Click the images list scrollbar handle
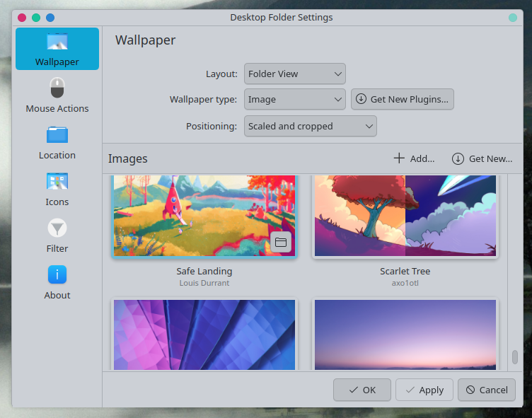 coord(515,357)
